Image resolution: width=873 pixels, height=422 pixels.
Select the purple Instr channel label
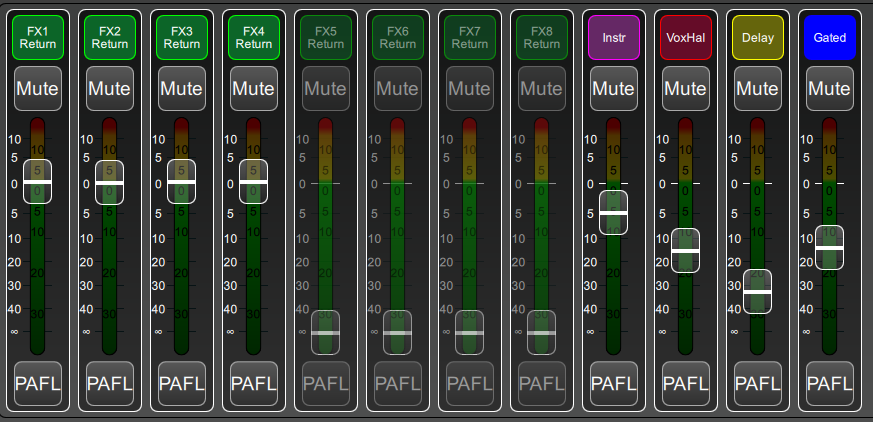(613, 38)
